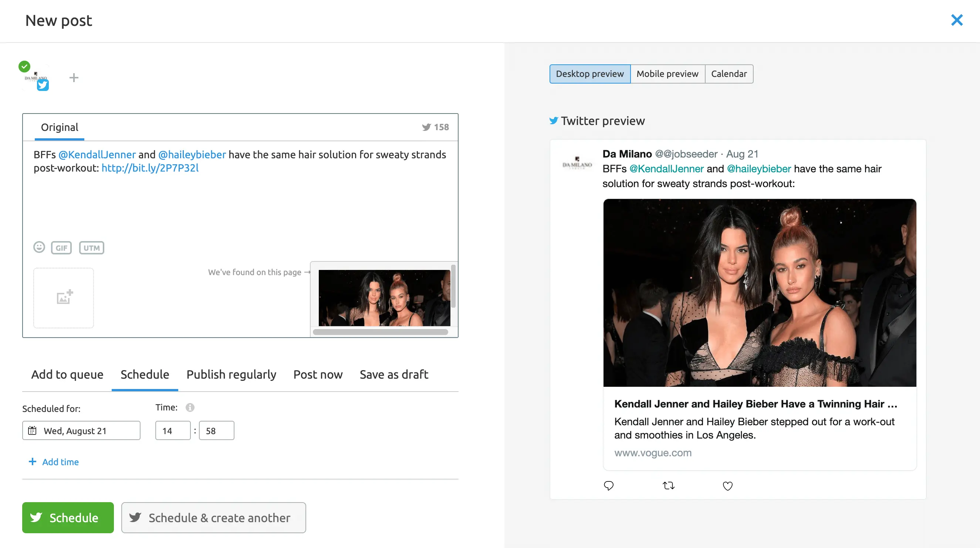Click the @haileybieber mention in editor

click(192, 155)
